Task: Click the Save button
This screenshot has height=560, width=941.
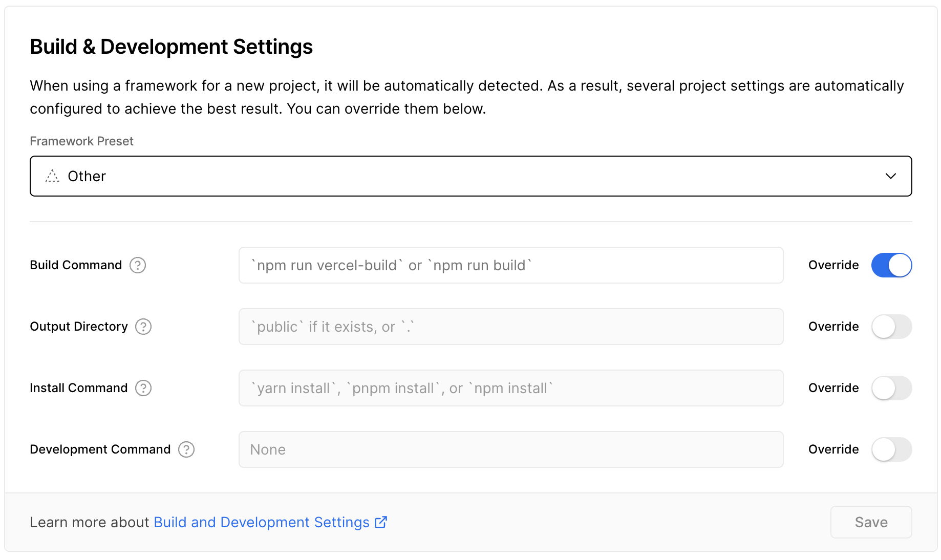Action: [871, 522]
